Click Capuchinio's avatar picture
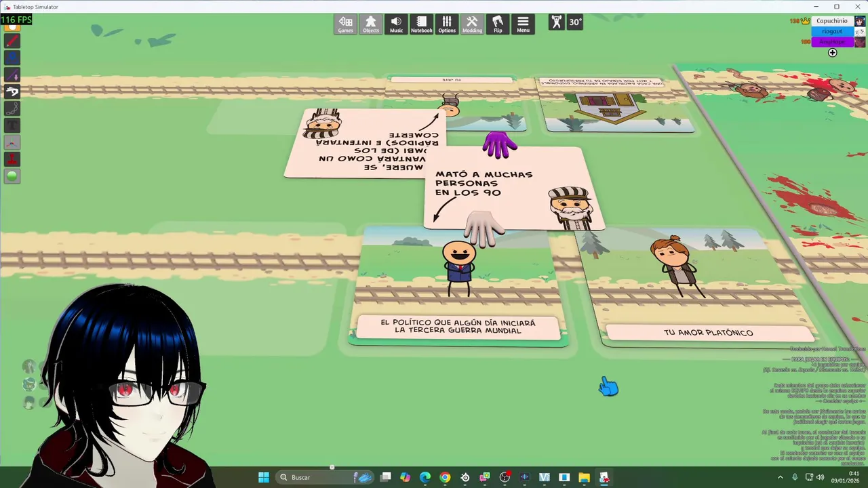 pyautogui.click(x=860, y=21)
